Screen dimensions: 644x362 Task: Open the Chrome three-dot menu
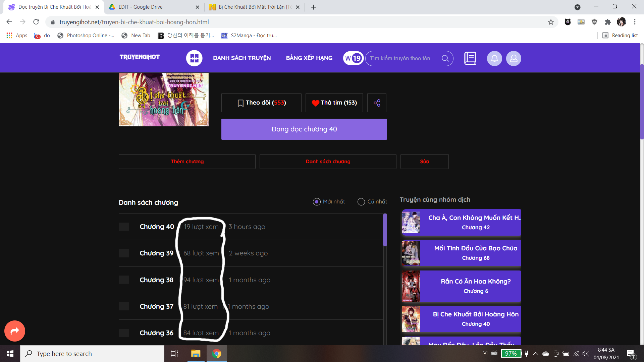(635, 22)
